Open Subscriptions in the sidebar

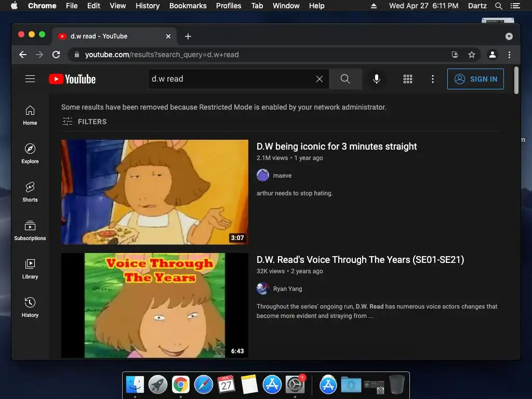tap(30, 230)
